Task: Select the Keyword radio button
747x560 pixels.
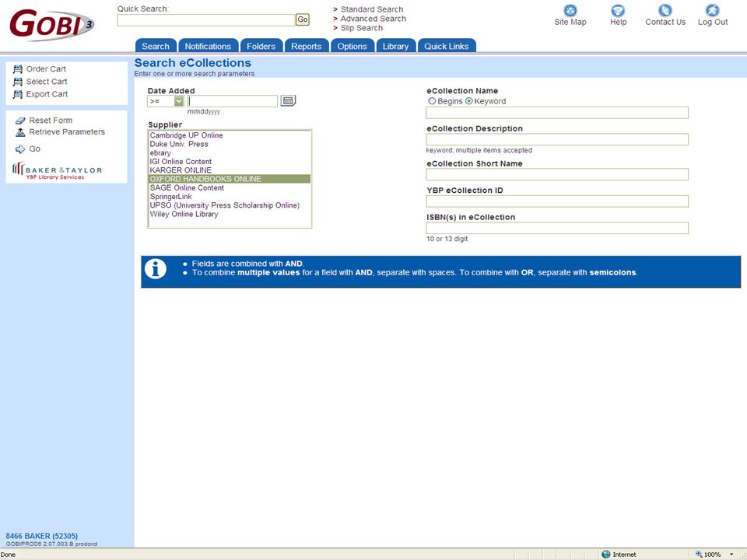Action: tap(468, 101)
